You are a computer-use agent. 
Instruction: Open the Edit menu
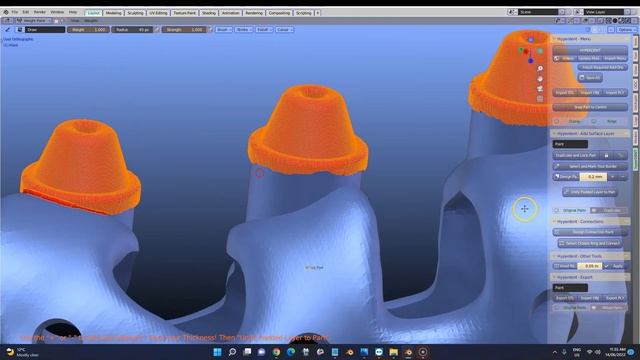point(26,12)
